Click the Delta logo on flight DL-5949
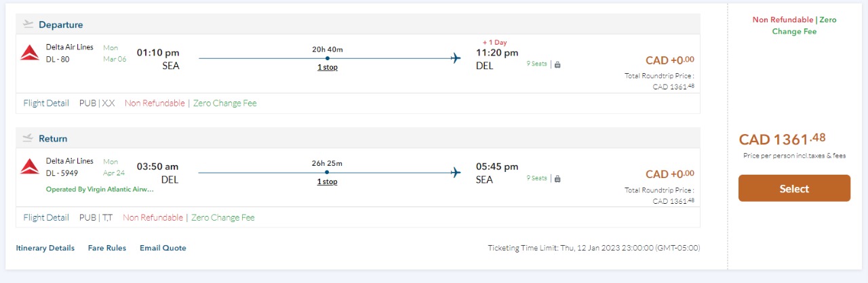The height and width of the screenshot is (283, 868). point(29,167)
